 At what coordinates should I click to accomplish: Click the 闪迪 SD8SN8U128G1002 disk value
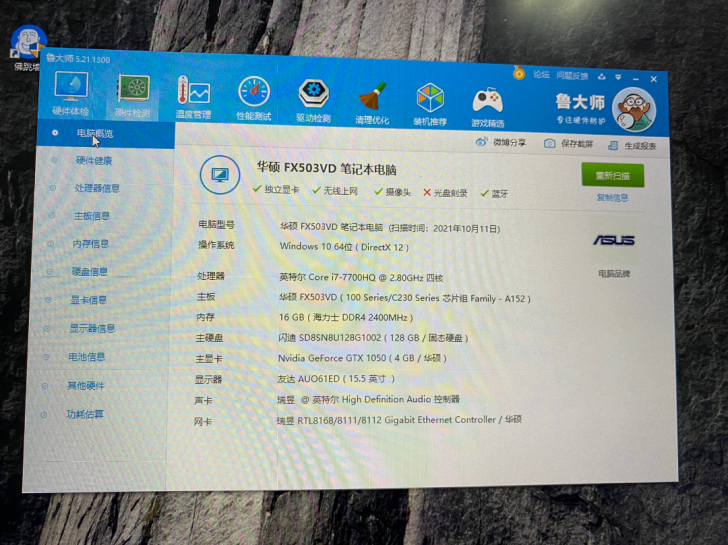click(x=373, y=338)
